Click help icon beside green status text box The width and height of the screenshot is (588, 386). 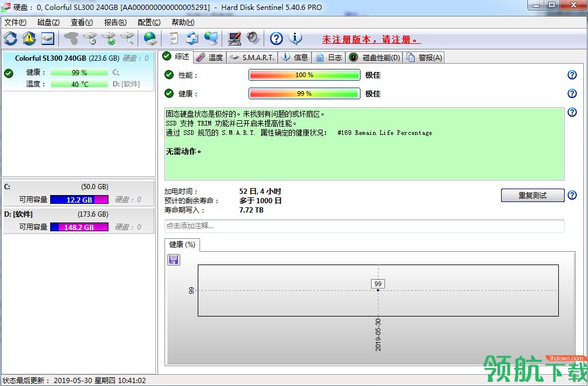pos(572,112)
